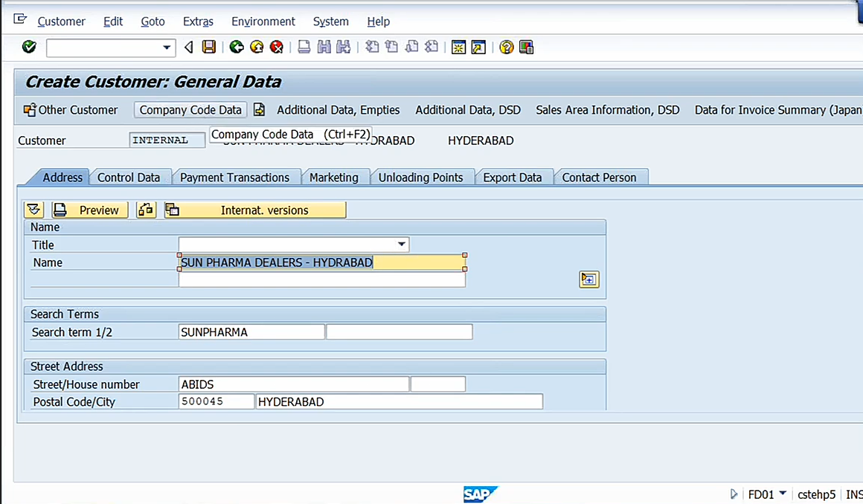Open the Environment menu
This screenshot has width=863, height=504.
[263, 22]
